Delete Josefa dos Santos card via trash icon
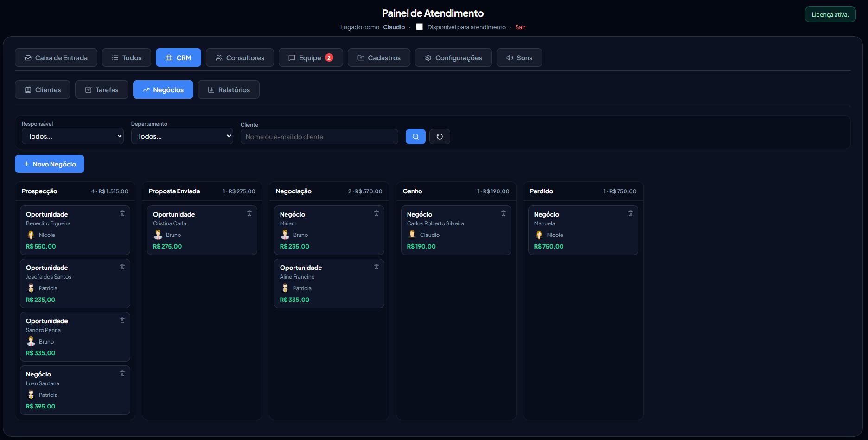 [122, 267]
